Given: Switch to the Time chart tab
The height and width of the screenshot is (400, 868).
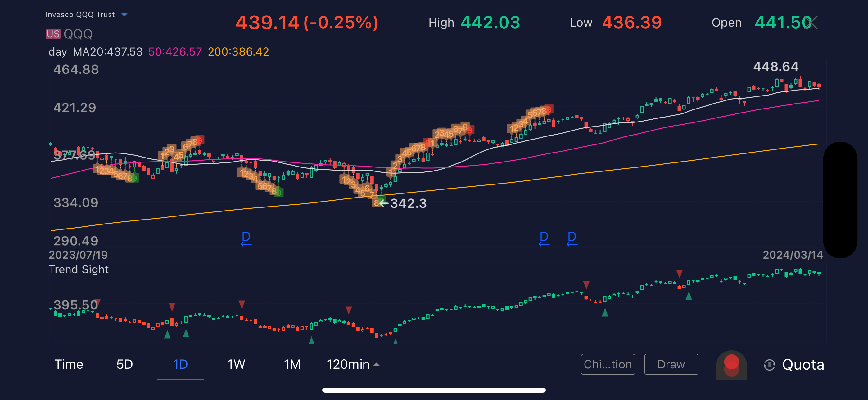Looking at the screenshot, I should [x=69, y=364].
